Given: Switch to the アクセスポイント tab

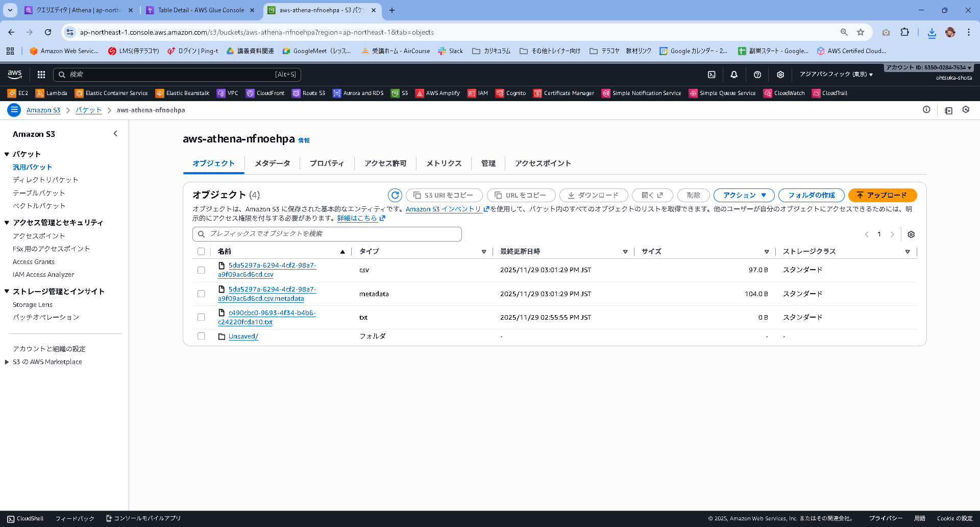Looking at the screenshot, I should [543, 163].
